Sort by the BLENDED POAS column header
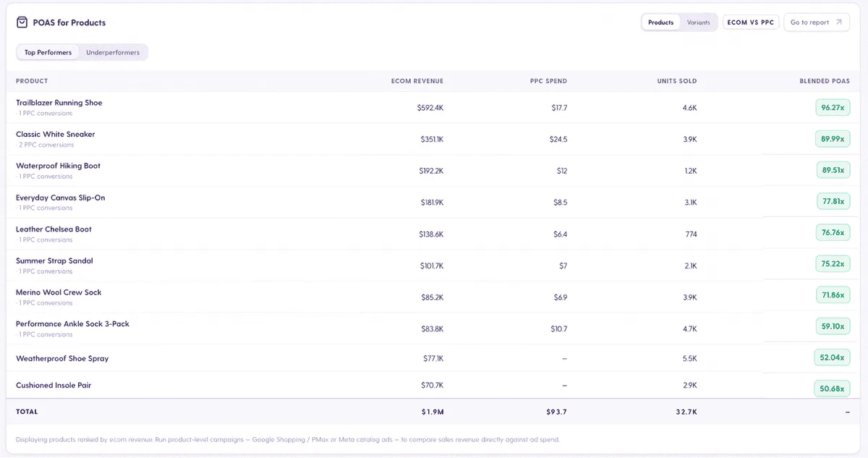The height and width of the screenshot is (458, 868). click(x=825, y=81)
